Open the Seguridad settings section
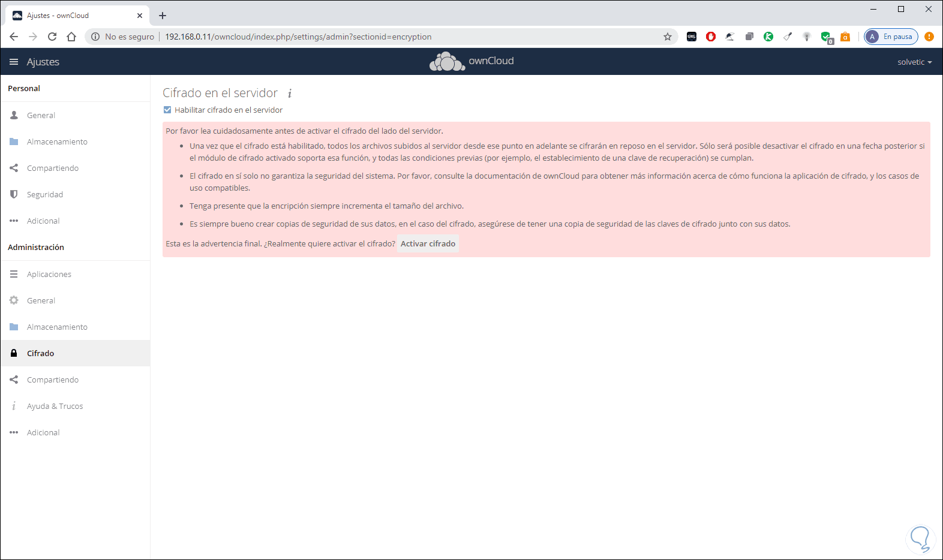This screenshot has height=560, width=943. (75, 194)
